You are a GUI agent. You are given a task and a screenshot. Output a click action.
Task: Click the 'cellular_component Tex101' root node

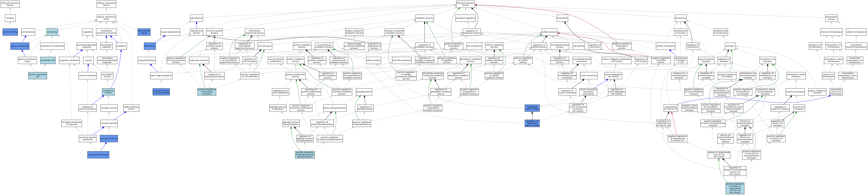coord(106,4)
